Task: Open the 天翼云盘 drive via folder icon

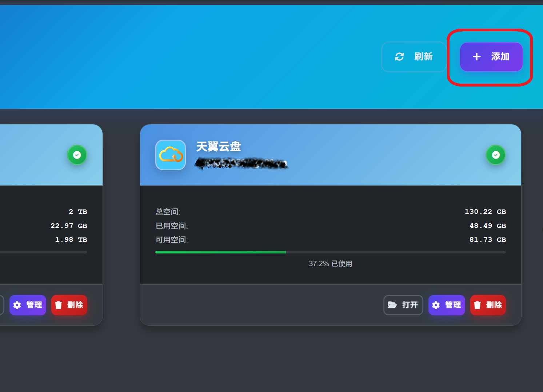Action: [x=392, y=305]
